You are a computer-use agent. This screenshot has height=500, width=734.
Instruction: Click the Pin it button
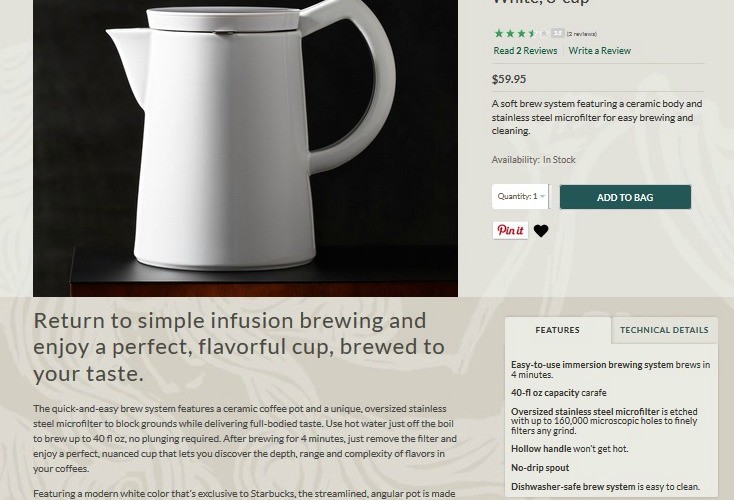pyautogui.click(x=510, y=230)
